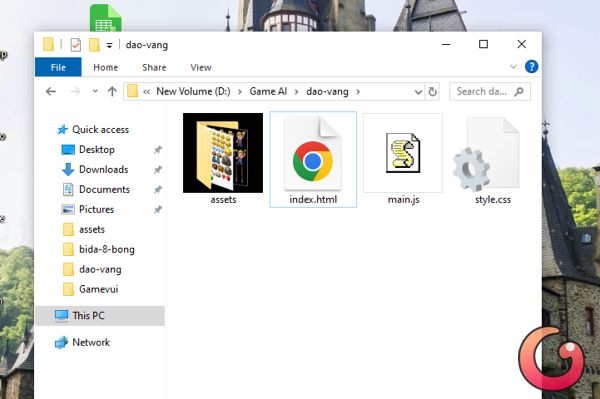Switch to the View ribbon tab

tap(201, 67)
